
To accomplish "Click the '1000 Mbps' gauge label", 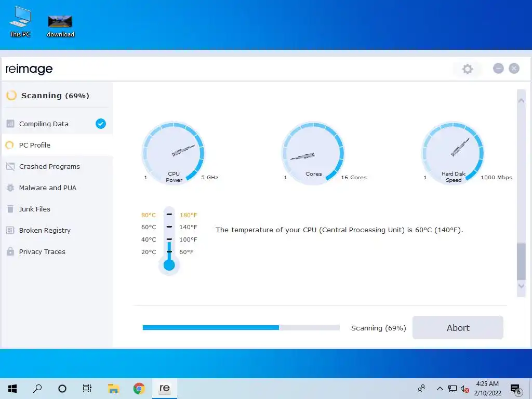I will click(x=496, y=178).
